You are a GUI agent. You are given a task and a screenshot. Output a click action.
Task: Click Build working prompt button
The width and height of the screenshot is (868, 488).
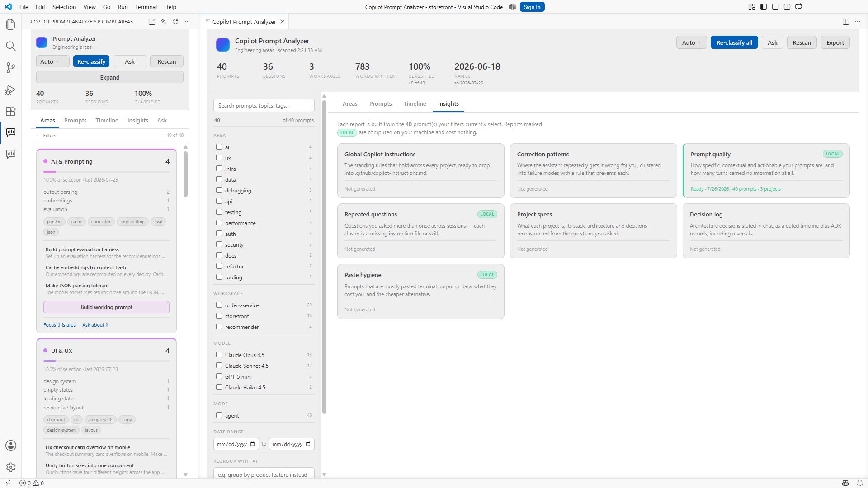point(107,307)
